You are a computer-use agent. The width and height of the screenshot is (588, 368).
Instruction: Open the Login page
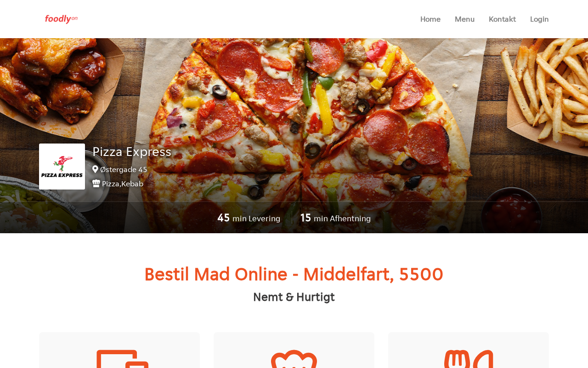click(539, 19)
